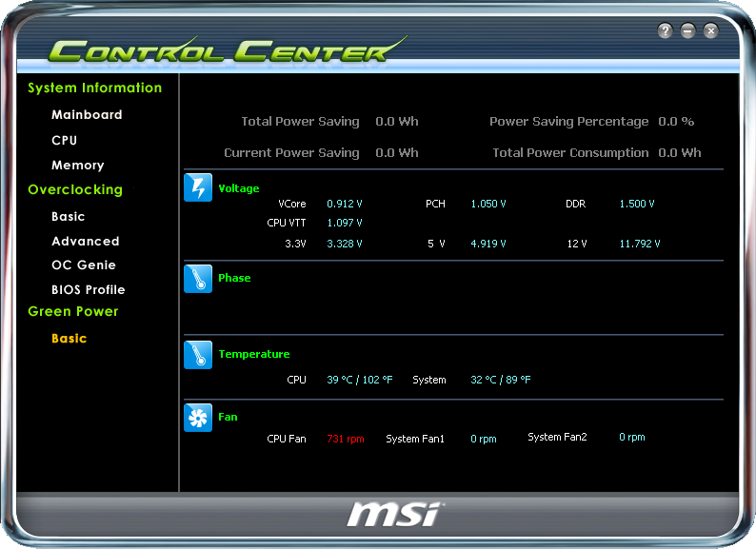Open the Advanced overclocking page
The width and height of the screenshot is (756, 549).
86,241
